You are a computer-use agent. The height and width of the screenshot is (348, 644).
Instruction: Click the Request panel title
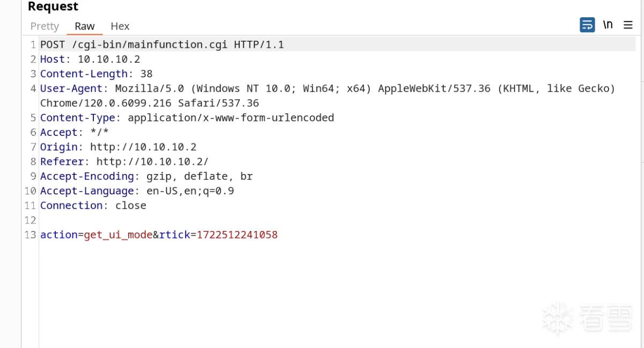click(53, 6)
